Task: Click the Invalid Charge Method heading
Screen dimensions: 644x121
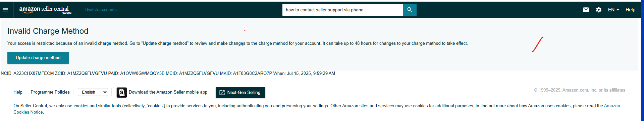Action: [48, 31]
